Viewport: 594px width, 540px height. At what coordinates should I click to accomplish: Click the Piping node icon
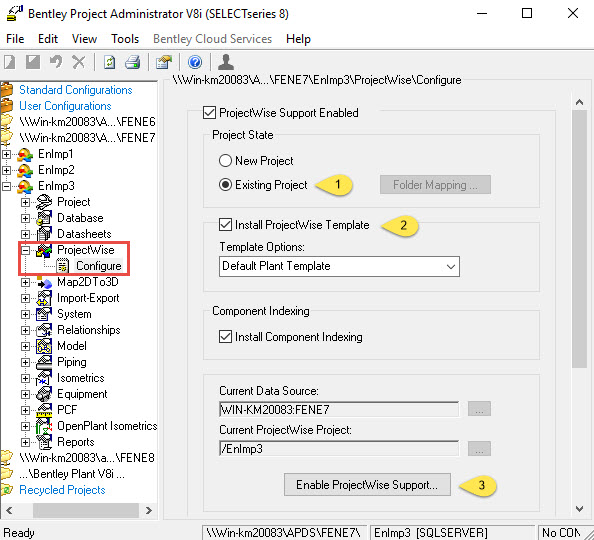click(x=44, y=362)
